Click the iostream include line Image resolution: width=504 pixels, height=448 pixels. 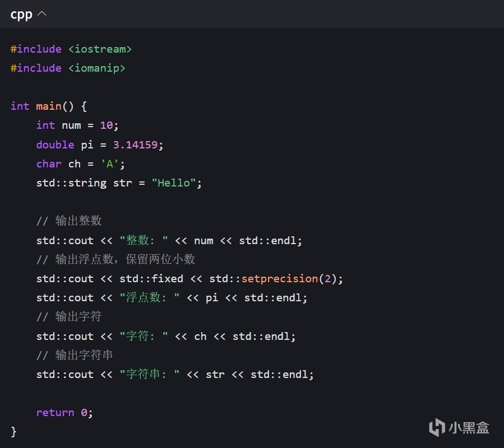tap(71, 49)
